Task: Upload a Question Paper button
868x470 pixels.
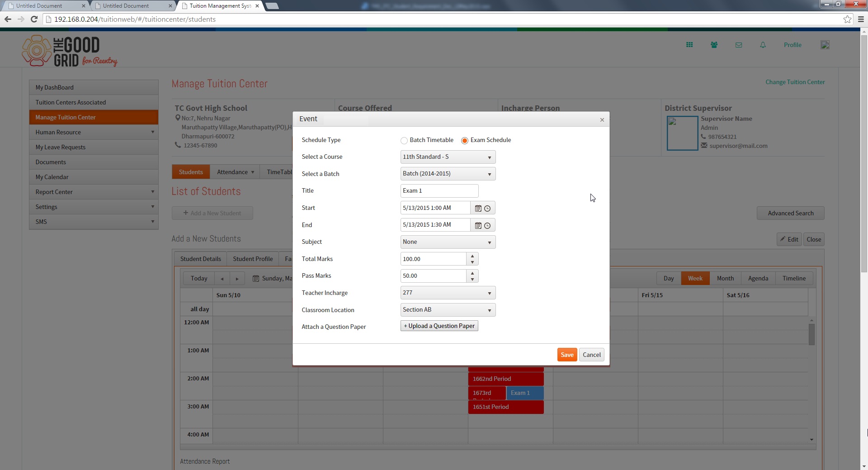Action: [x=439, y=326]
